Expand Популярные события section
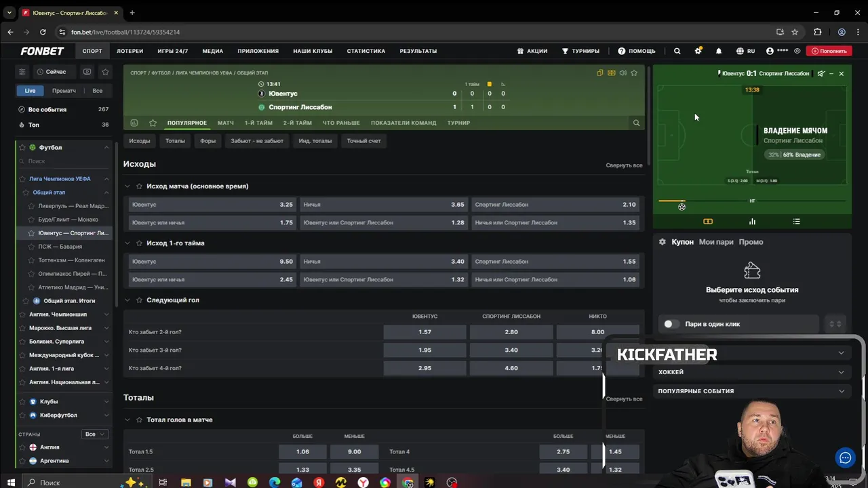The image size is (868, 488). pyautogui.click(x=751, y=391)
